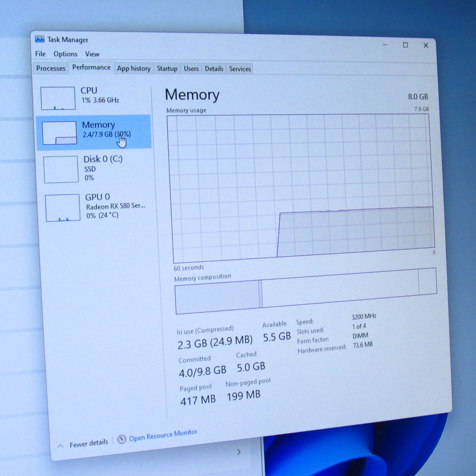Click the Fewer details button
476x476 pixels.
point(89,444)
